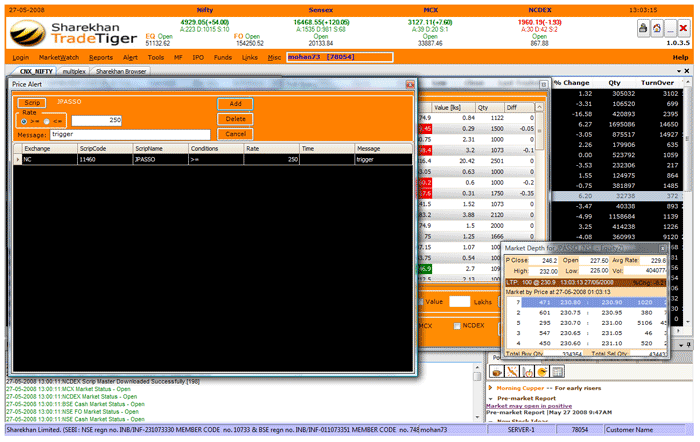This screenshot has width=700, height=442.
Task: Select the market depth row with 601 at 230.75
Action: click(586, 313)
